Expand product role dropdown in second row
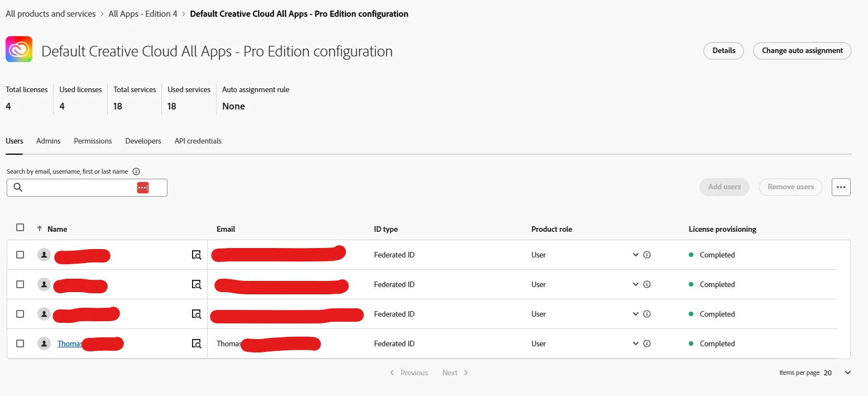The image size is (868, 396). pyautogui.click(x=635, y=284)
